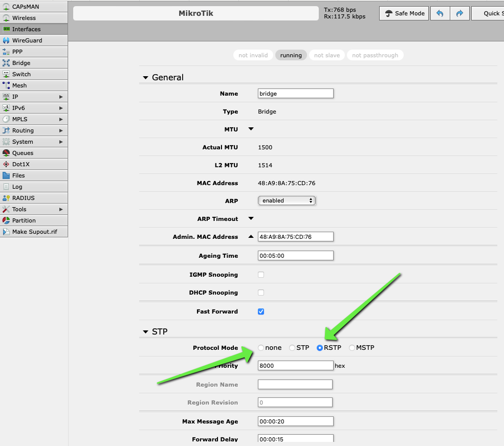
Task: Click the Tools wrench icon
Action: 6,209
